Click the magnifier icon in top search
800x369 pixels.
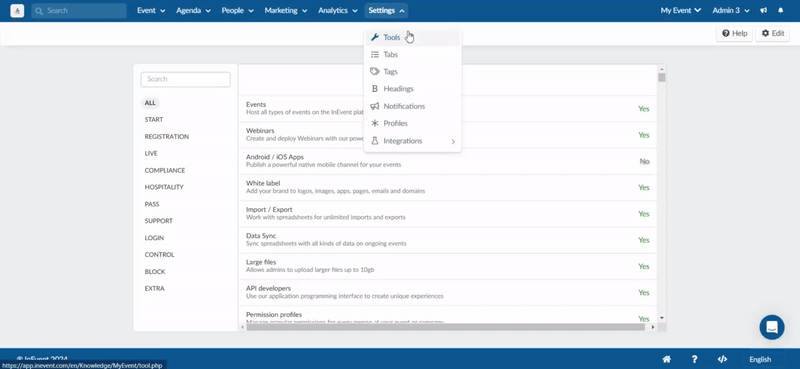pos(39,11)
